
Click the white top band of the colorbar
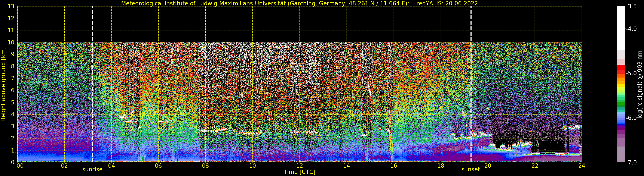click(621, 28)
